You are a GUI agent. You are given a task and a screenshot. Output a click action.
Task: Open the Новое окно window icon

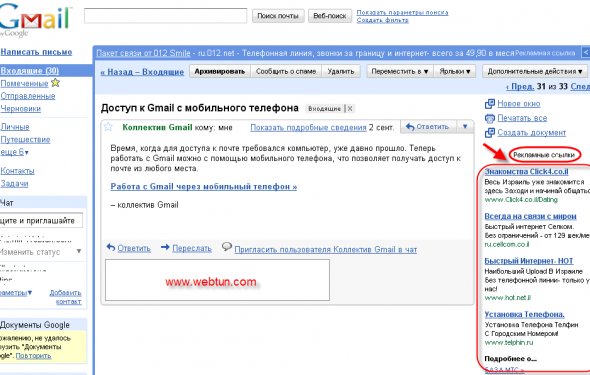pyautogui.click(x=490, y=103)
